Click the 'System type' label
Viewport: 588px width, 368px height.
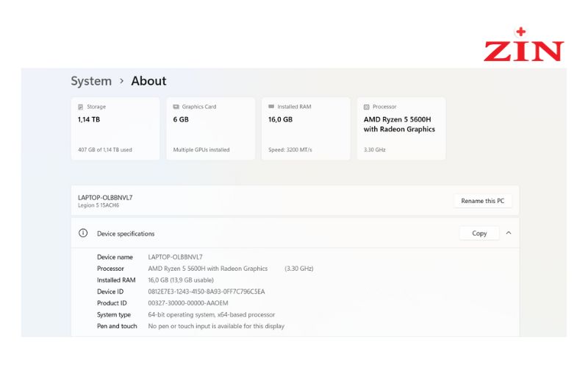pyautogui.click(x=114, y=315)
